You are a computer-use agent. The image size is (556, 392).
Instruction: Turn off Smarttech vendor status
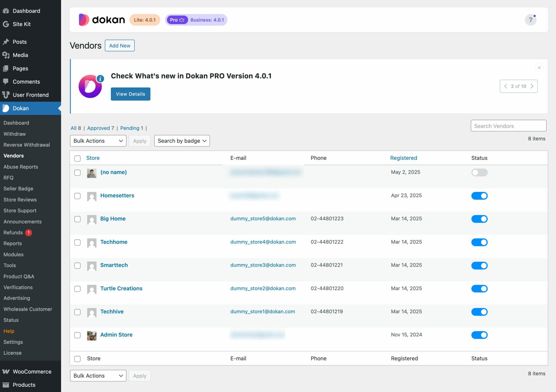point(479,265)
